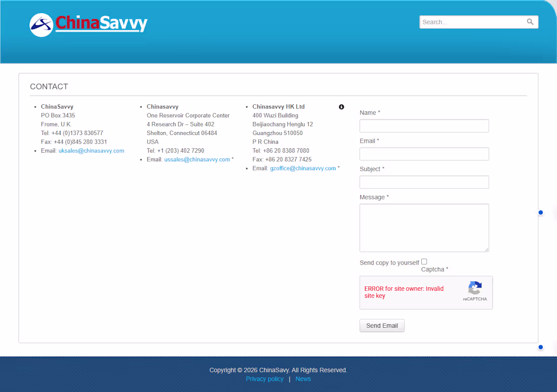Click the 'Message *' field label
557x392 pixels.
coord(374,197)
